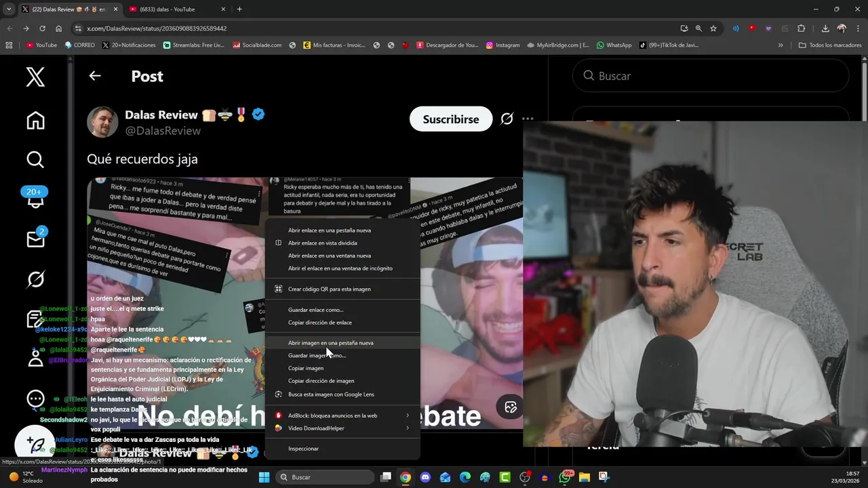Viewport: 868px width, 488px height.
Task: Select Guardar imagen como...
Action: click(317, 355)
